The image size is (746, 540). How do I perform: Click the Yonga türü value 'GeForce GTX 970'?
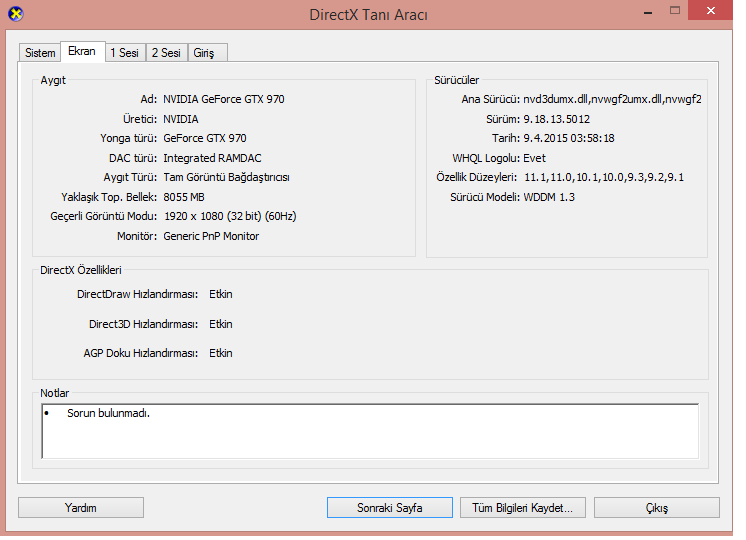click(205, 138)
